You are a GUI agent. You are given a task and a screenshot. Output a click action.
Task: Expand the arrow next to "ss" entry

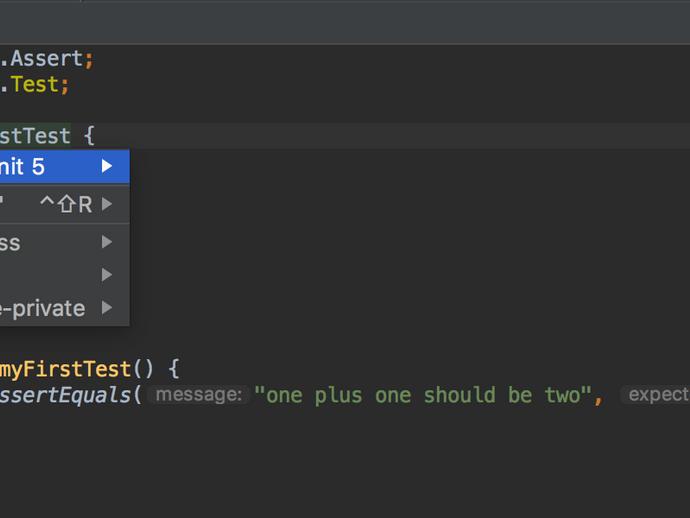click(x=106, y=242)
